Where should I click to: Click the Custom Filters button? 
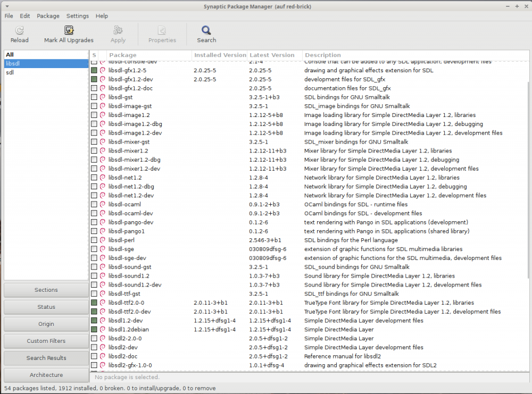46,341
